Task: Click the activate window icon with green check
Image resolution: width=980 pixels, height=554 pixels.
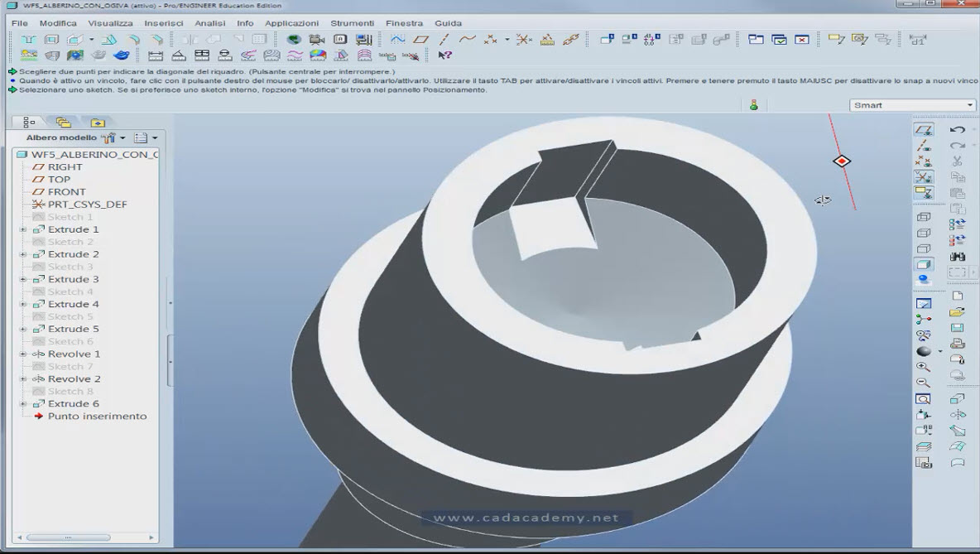Action: click(x=779, y=40)
